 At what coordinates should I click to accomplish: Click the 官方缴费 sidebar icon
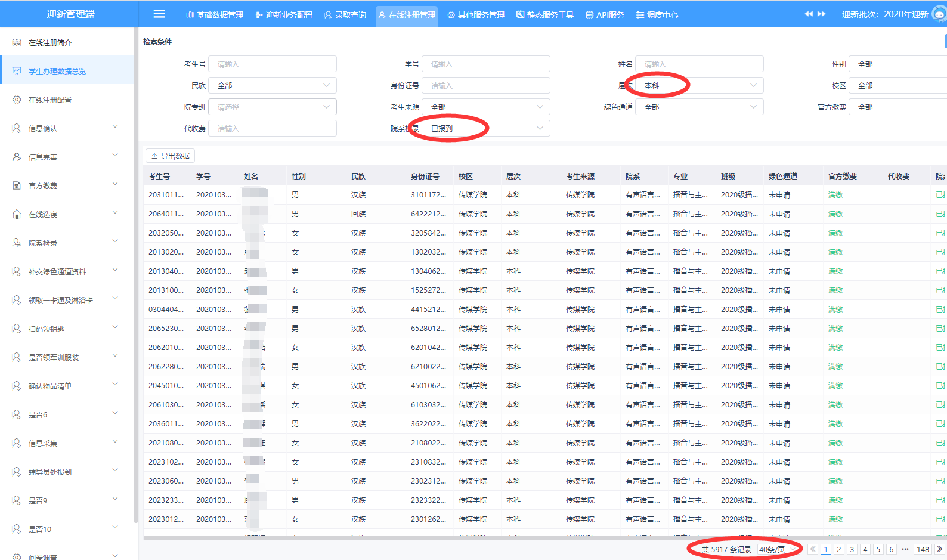tap(17, 185)
